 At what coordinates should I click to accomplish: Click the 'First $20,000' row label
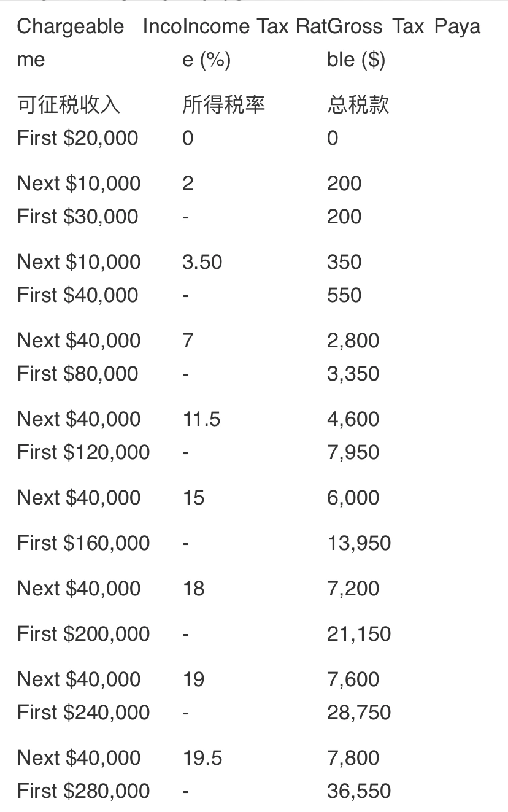tap(77, 138)
